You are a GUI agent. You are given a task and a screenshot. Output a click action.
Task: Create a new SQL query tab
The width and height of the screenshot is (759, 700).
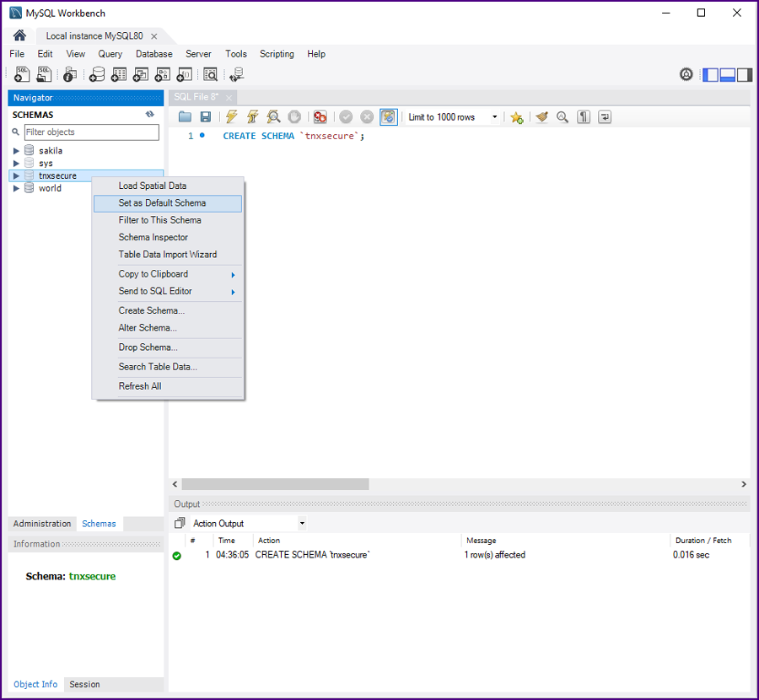point(22,74)
